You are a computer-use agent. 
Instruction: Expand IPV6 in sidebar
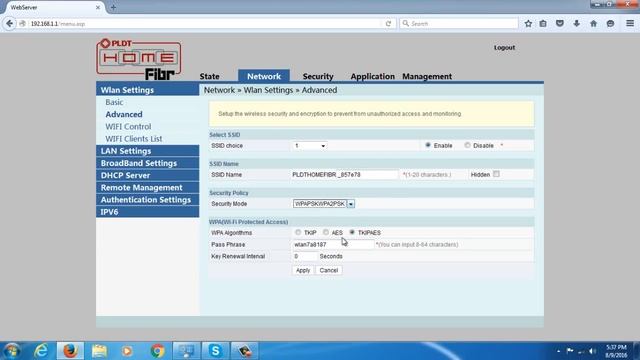(147, 212)
